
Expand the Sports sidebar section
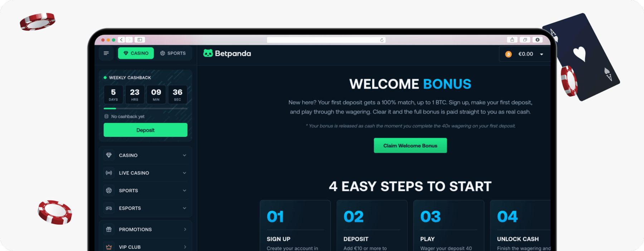[146, 191]
